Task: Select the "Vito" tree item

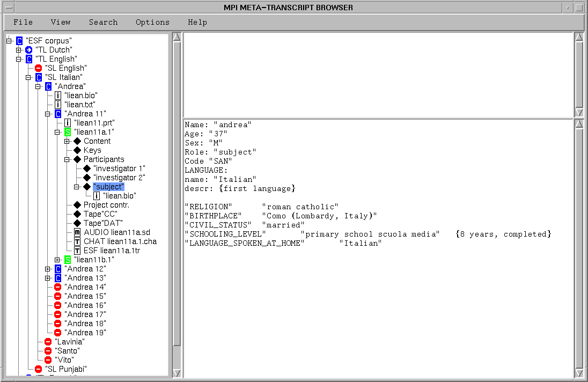Action: point(64,360)
